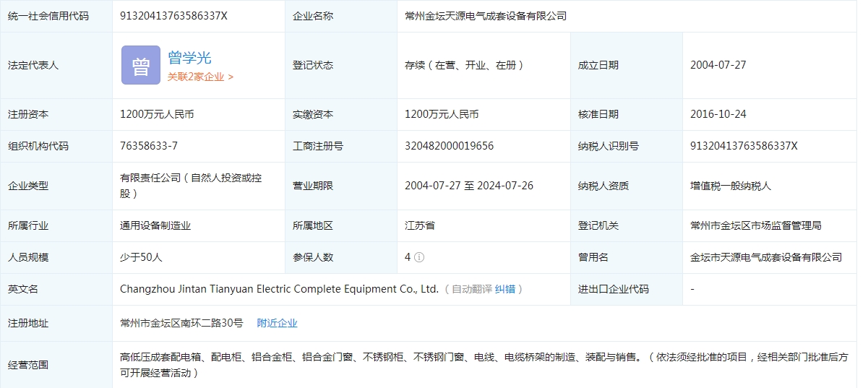Click business registration number 320482000019656

[449, 146]
